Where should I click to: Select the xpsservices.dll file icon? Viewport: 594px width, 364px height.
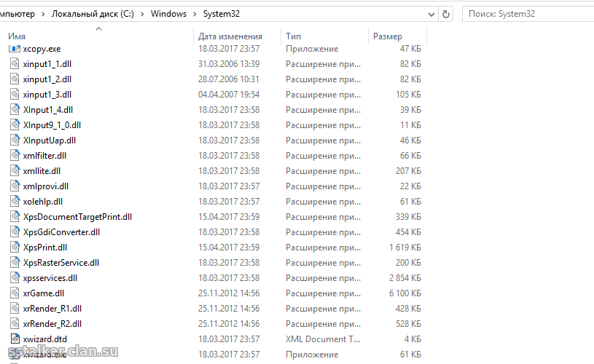tap(15, 277)
